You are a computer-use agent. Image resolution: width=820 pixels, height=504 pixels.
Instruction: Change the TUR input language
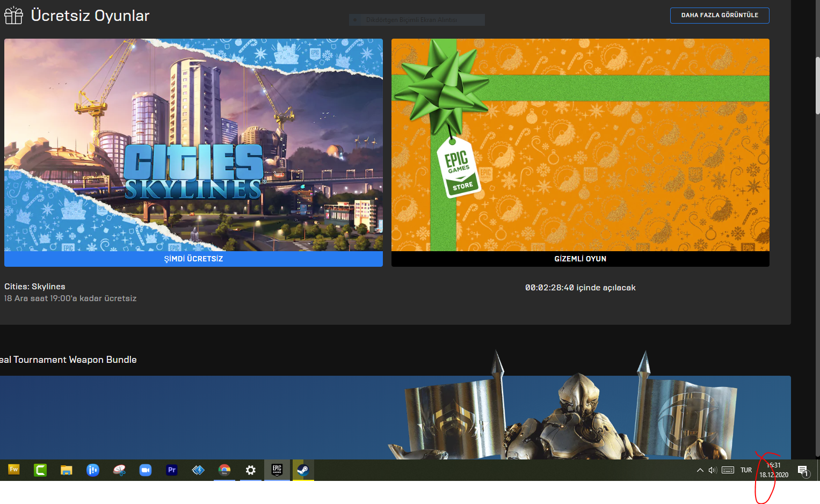point(746,470)
